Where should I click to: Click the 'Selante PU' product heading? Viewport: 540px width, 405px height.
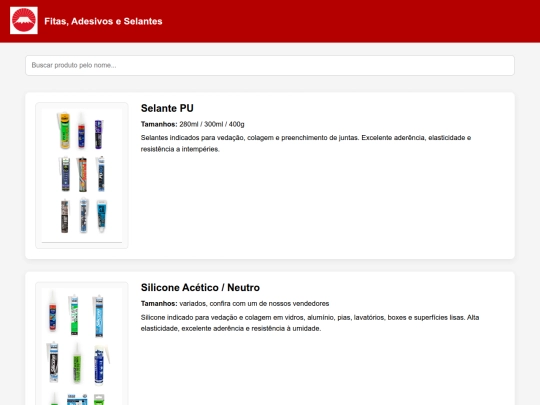[167, 108]
